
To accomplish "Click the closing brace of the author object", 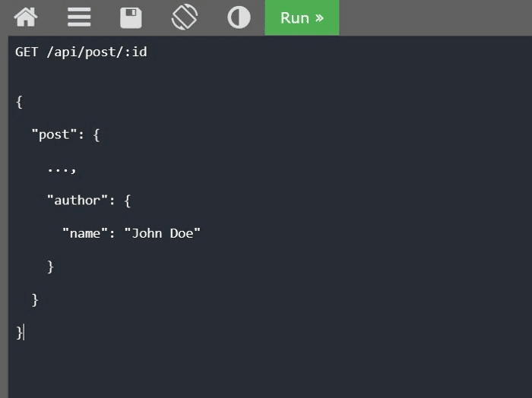I will coord(51,267).
